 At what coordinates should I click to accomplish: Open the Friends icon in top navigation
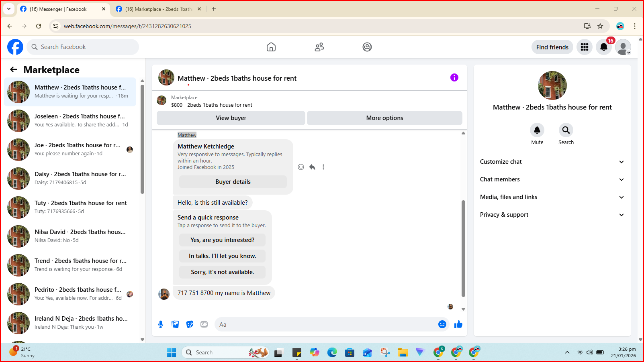[319, 47]
